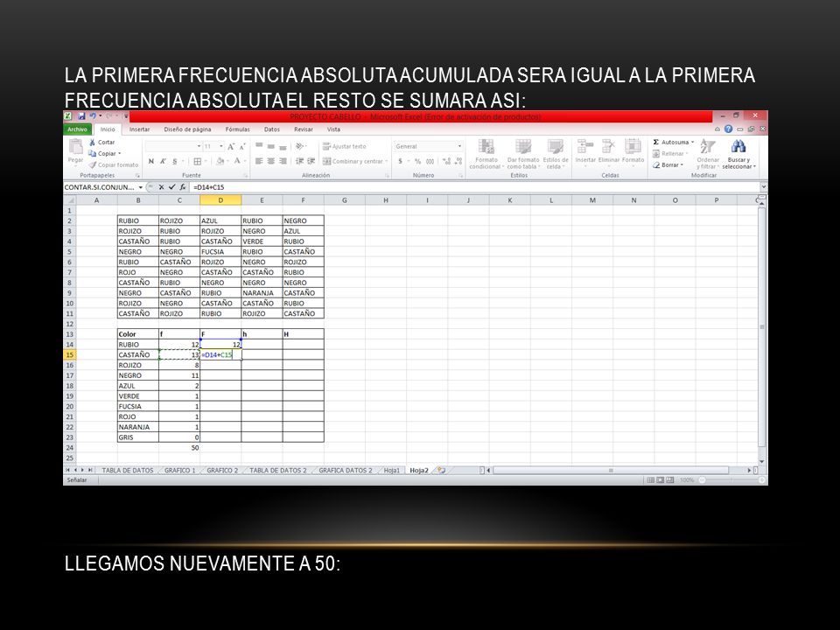Adjust the zoom slider in status bar

(x=731, y=480)
